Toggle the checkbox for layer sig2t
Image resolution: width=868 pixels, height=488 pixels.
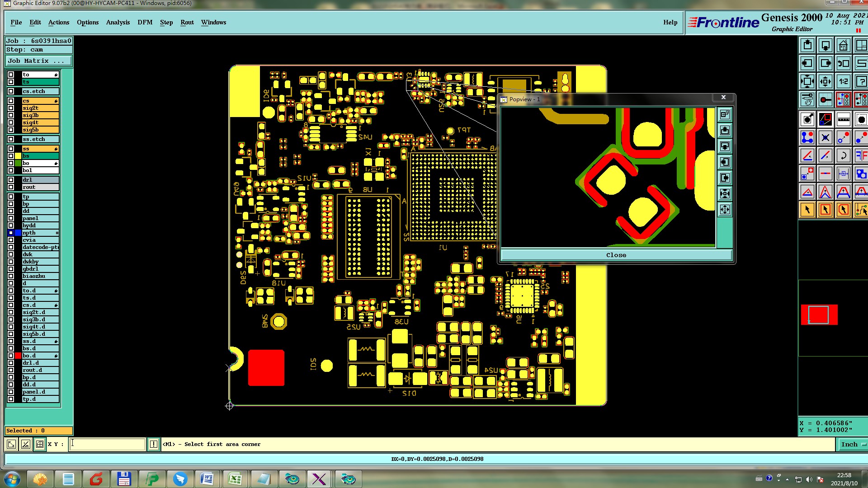tap(11, 108)
